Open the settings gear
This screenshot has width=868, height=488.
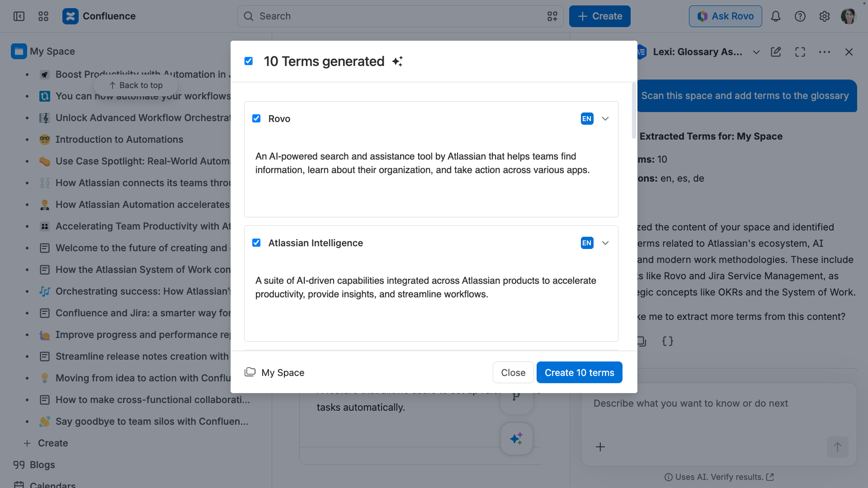(825, 16)
